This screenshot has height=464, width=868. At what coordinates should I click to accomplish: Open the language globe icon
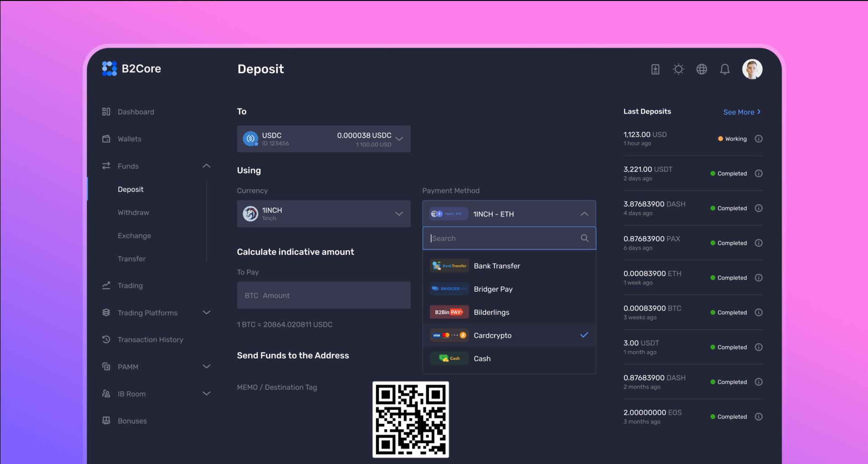point(702,69)
